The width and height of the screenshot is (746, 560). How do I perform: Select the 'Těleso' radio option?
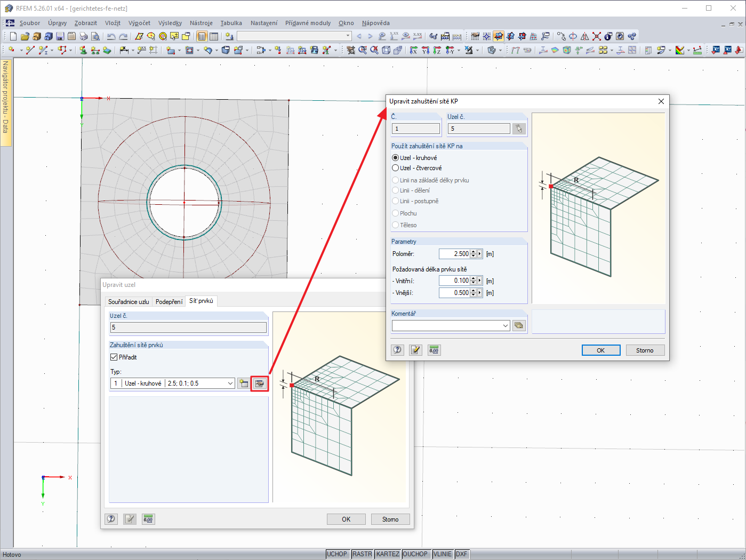pos(396,225)
